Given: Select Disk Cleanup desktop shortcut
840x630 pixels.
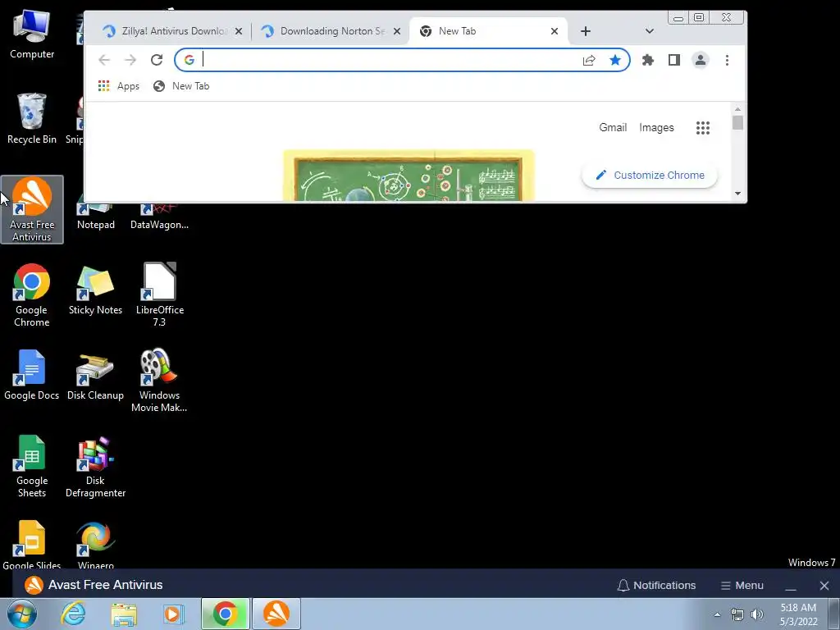Looking at the screenshot, I should [95, 374].
